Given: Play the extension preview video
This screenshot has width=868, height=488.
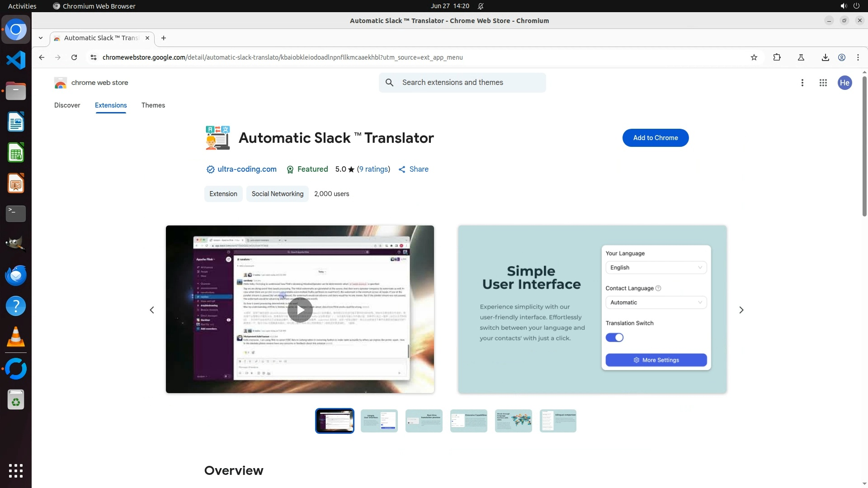Looking at the screenshot, I should [x=300, y=310].
